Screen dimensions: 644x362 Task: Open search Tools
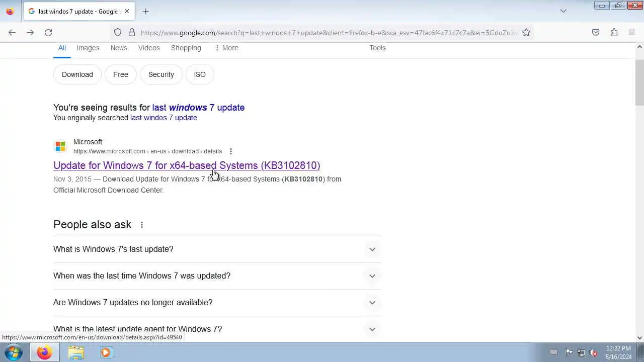pyautogui.click(x=377, y=48)
